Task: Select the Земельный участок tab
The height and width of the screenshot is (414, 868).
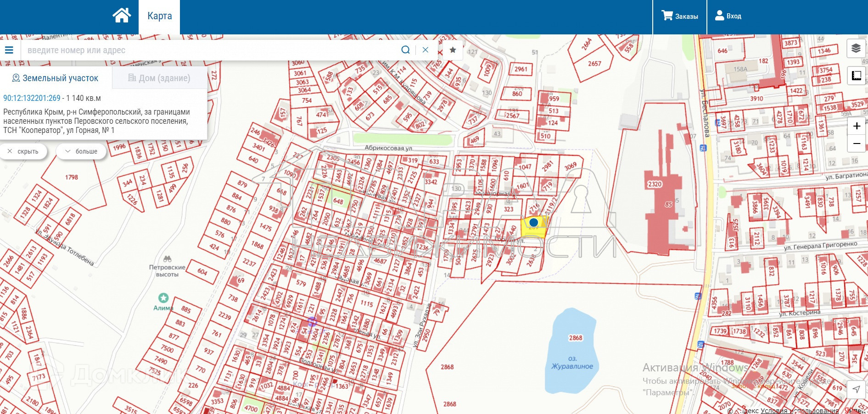Action: coord(55,78)
